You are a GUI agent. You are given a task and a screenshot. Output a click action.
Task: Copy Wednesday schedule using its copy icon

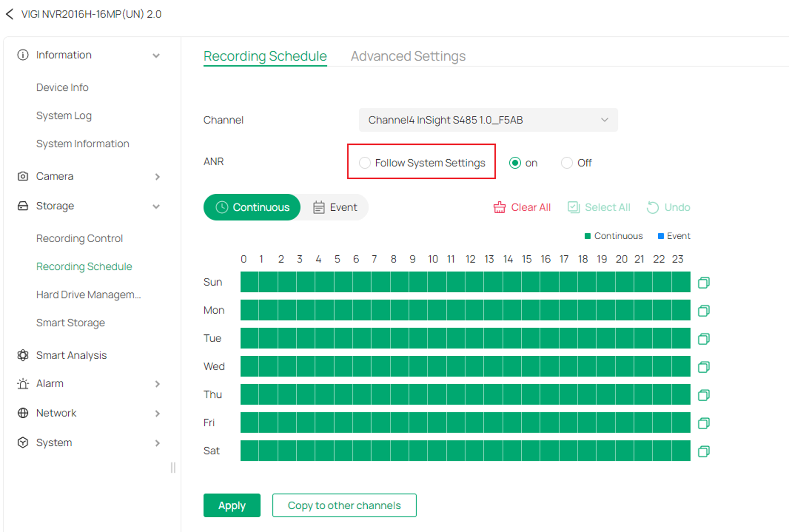[704, 367]
